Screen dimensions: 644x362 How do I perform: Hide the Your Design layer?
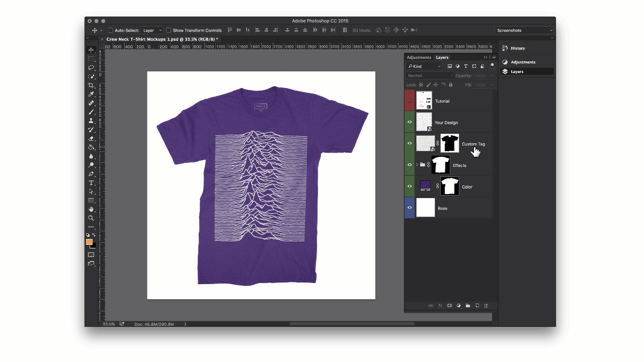click(410, 122)
